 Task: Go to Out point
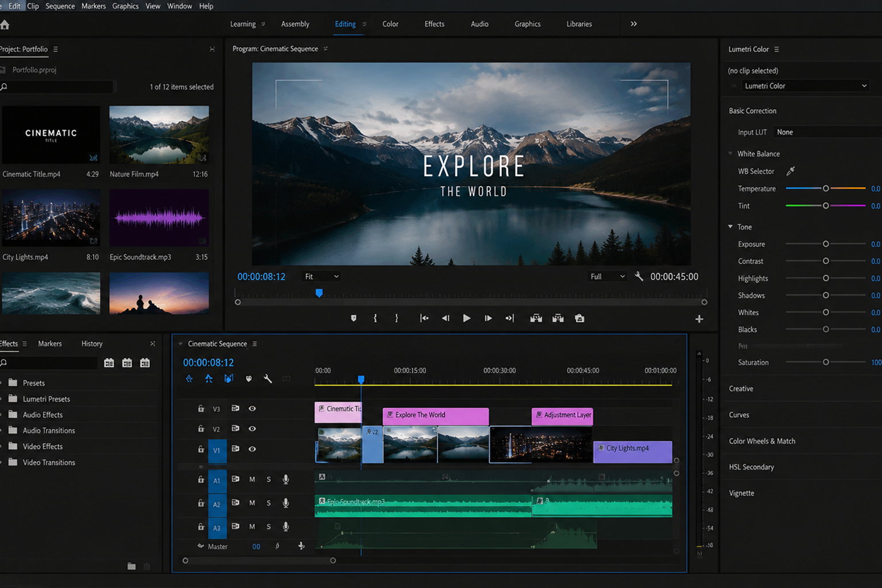click(509, 318)
